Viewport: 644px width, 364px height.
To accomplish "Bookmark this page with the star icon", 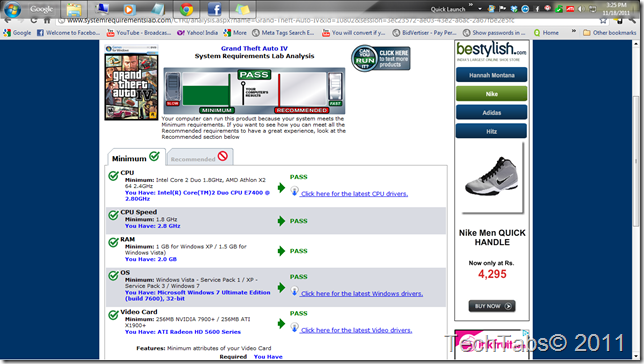I will (603, 21).
